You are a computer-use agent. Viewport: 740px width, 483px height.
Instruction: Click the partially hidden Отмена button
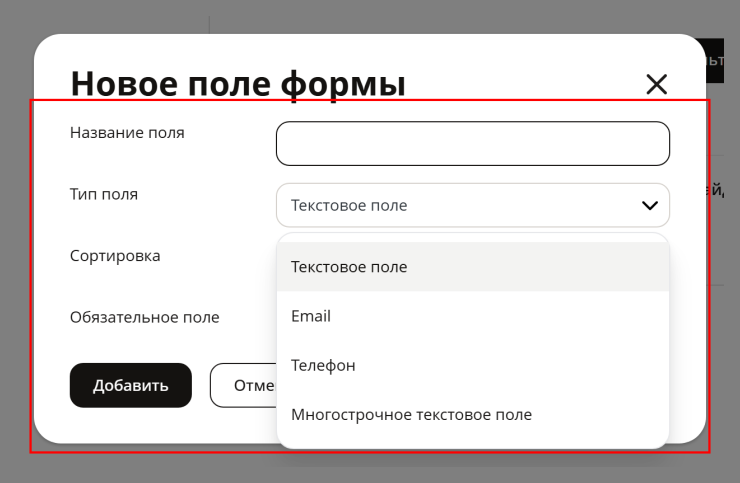[244, 385]
